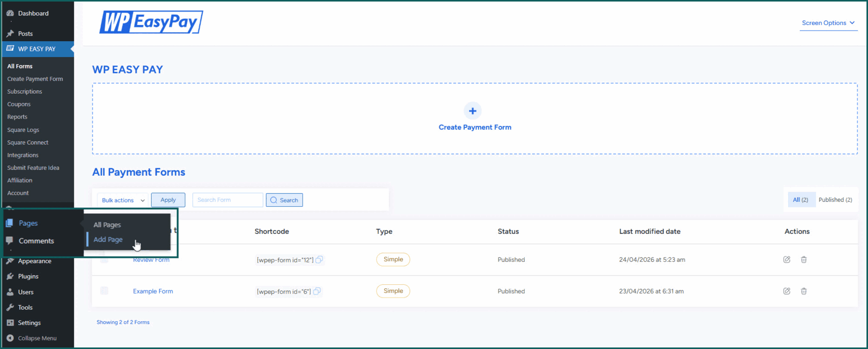Click the Plugins plug icon
This screenshot has width=868, height=349.
click(x=10, y=276)
